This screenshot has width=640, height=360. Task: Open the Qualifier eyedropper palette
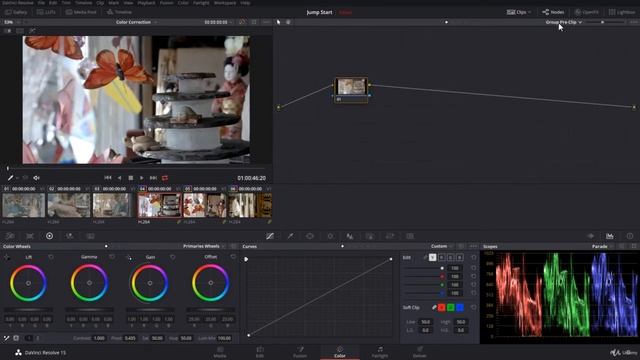(290, 236)
